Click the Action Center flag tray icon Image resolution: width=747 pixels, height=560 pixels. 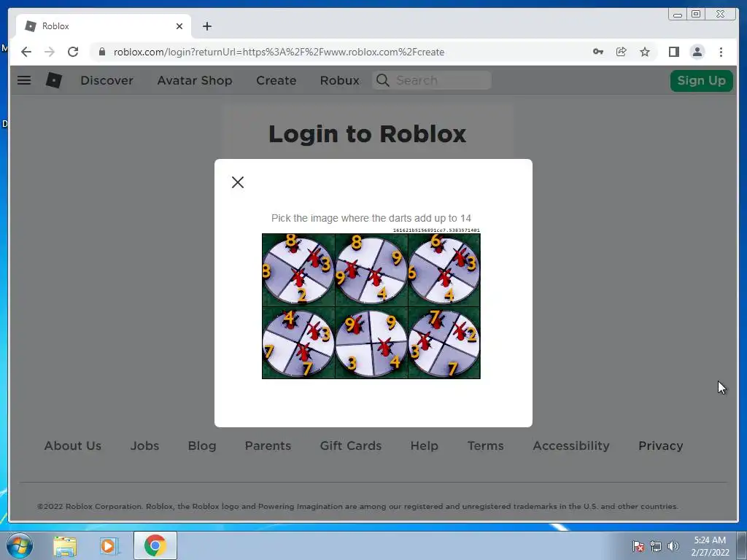(638, 546)
